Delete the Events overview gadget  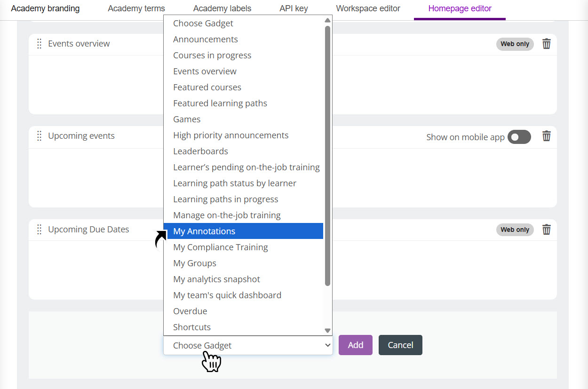tap(546, 44)
